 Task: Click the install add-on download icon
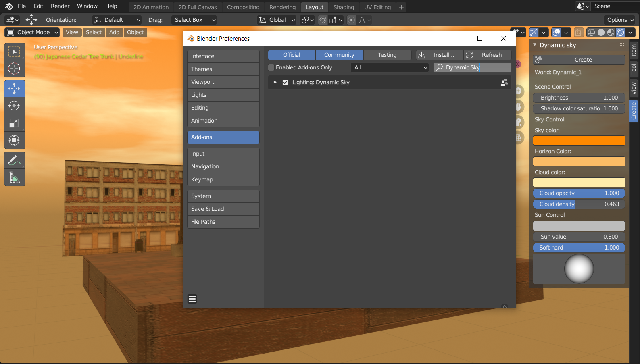click(422, 55)
